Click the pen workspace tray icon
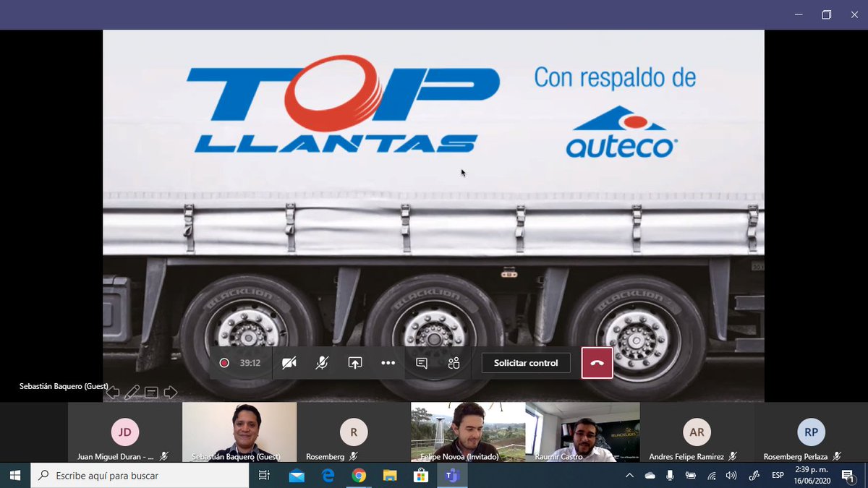The height and width of the screenshot is (488, 868). point(754,475)
